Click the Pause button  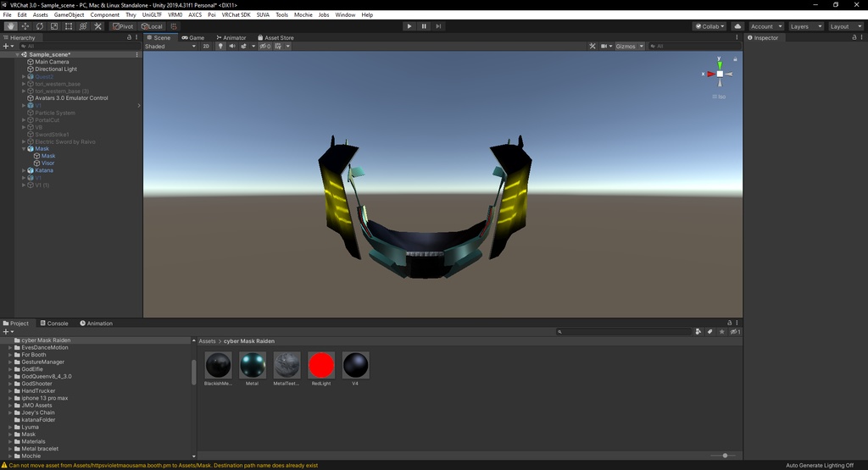[x=424, y=26]
